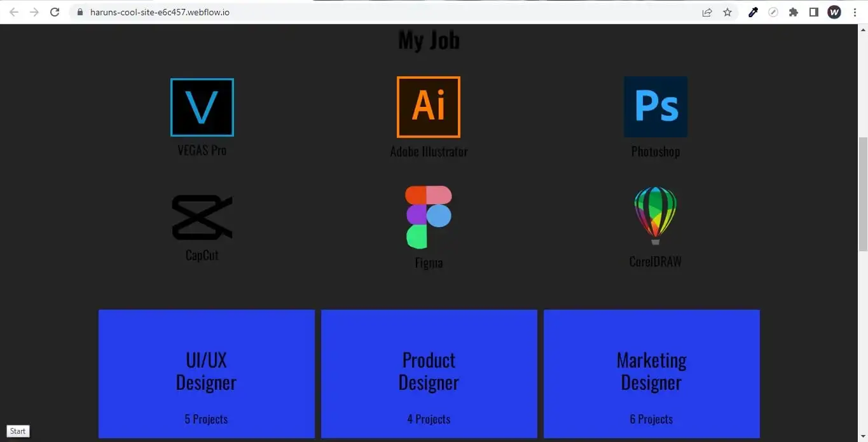Click the CapCut logo icon
The height and width of the screenshot is (442, 868).
tap(202, 218)
